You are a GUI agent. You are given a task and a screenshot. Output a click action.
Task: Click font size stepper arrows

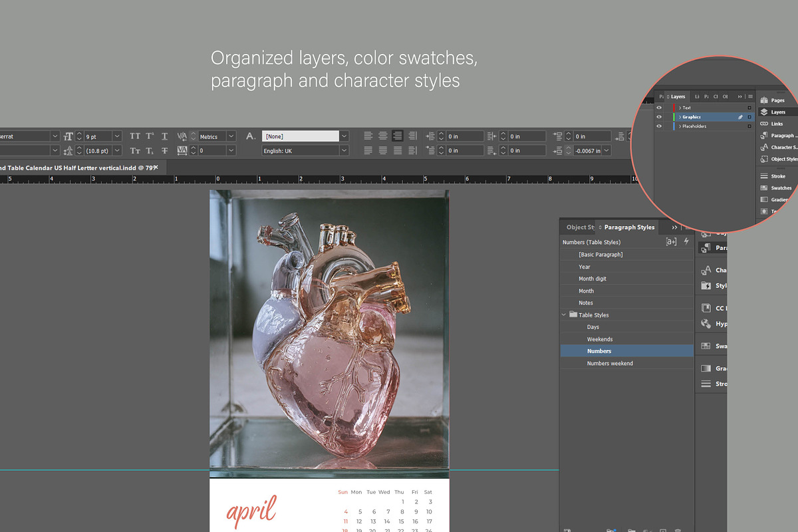[79, 136]
